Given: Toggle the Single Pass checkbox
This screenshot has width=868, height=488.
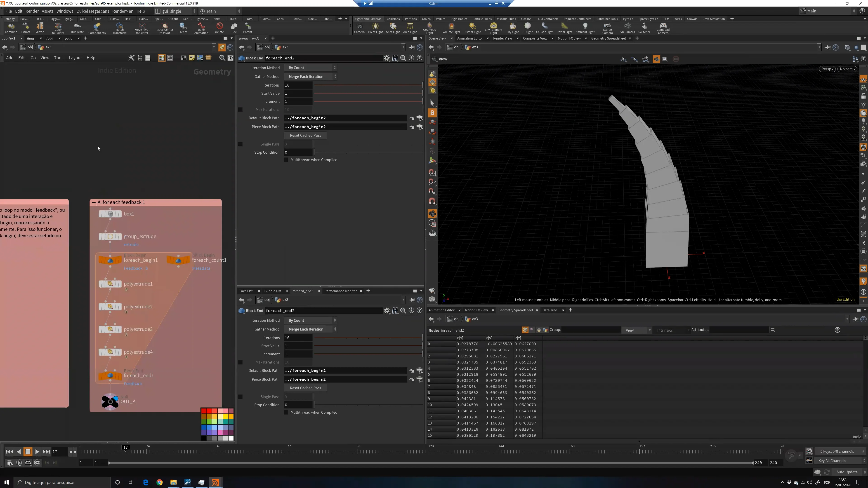Looking at the screenshot, I should pos(240,145).
